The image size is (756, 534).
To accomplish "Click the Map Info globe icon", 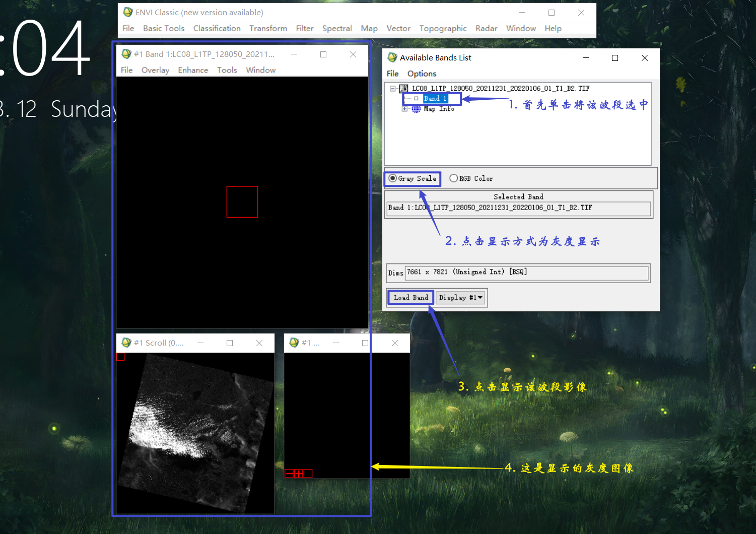I will pyautogui.click(x=416, y=109).
